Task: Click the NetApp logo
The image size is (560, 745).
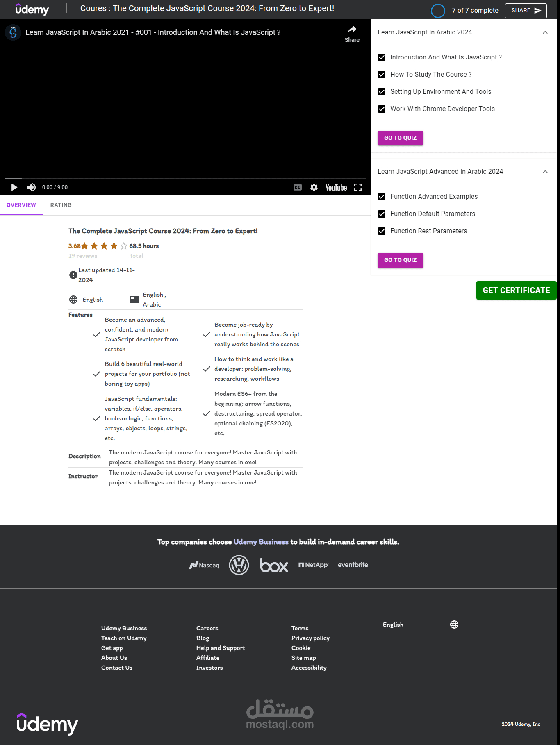Action: (314, 565)
